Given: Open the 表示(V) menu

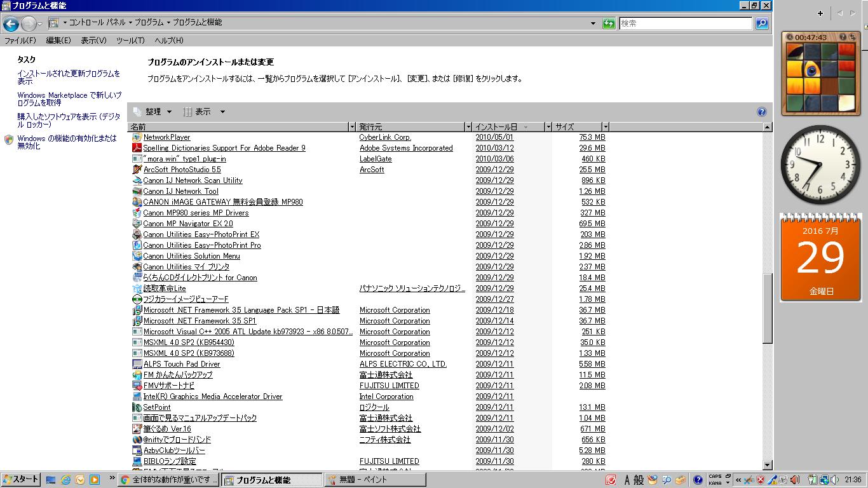Looking at the screenshot, I should [x=93, y=41].
